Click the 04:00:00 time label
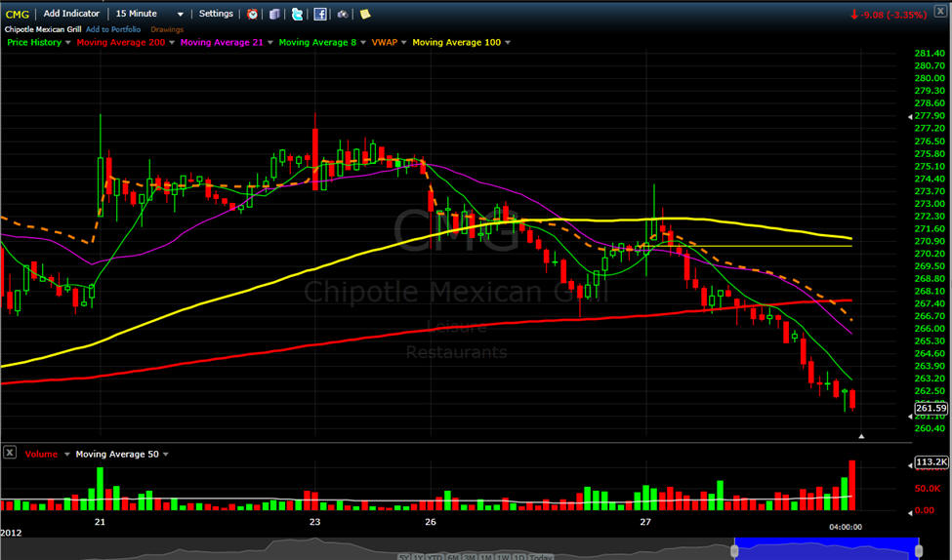 click(x=846, y=527)
